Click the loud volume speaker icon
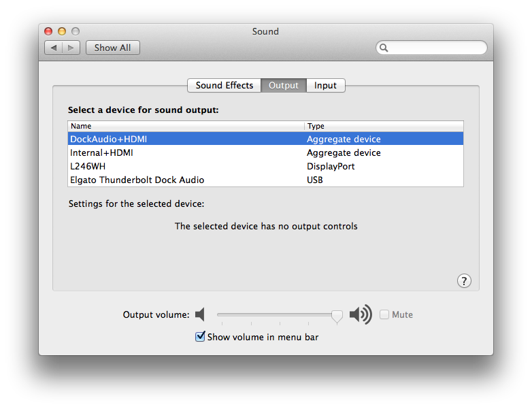Viewport: 532px width, 409px height. click(x=361, y=314)
